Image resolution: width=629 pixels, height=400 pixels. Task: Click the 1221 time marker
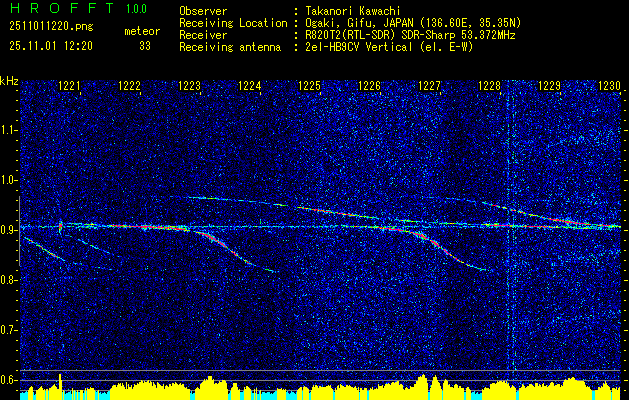[69, 85]
